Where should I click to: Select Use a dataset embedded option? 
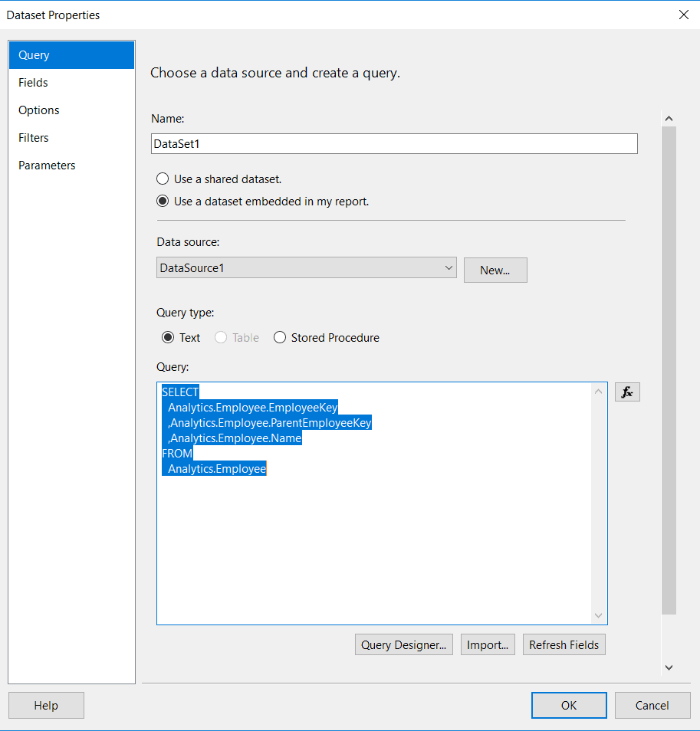[163, 202]
